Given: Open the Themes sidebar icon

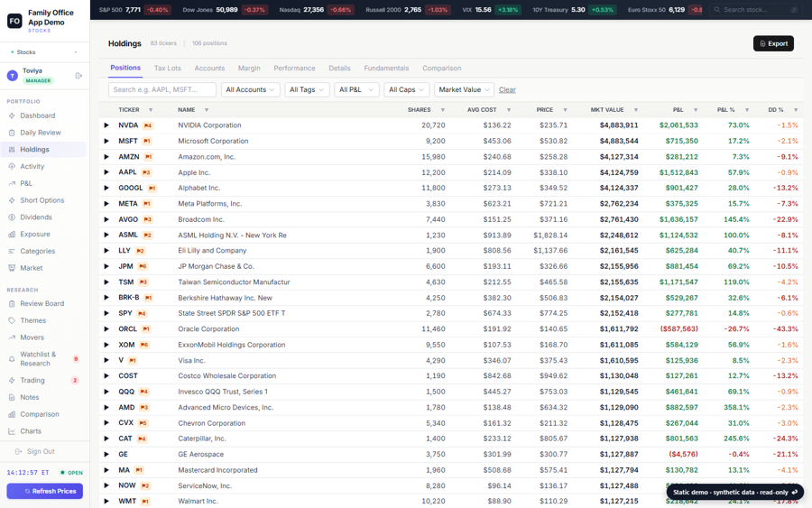Looking at the screenshot, I should tap(12, 320).
